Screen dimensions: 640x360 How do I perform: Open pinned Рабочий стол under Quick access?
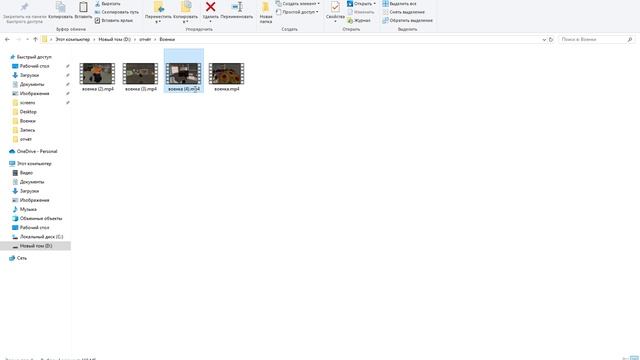point(34,66)
